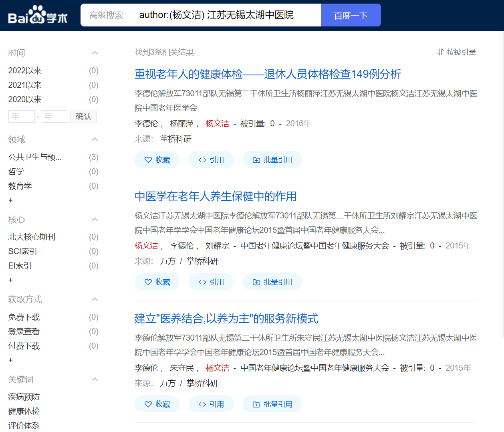The height and width of the screenshot is (432, 504).
Task: Click the code-bracket 引用 icon for 中医学 paper
Action: click(202, 282)
